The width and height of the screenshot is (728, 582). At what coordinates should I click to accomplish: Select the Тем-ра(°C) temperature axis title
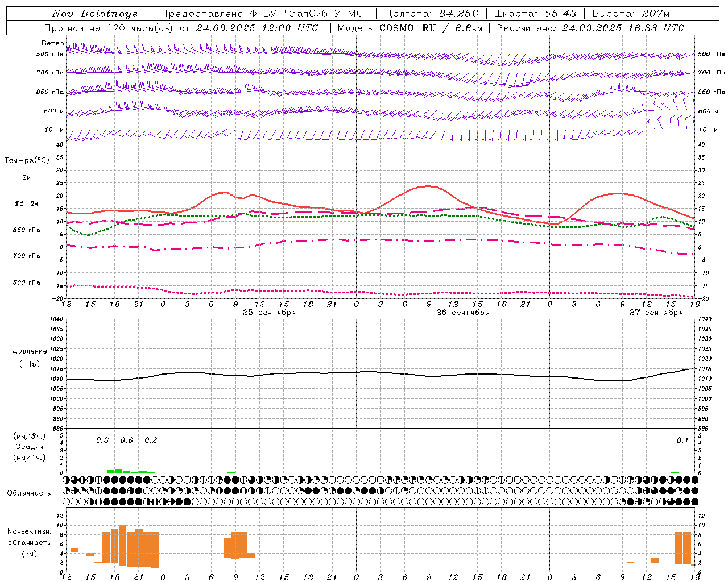click(27, 161)
